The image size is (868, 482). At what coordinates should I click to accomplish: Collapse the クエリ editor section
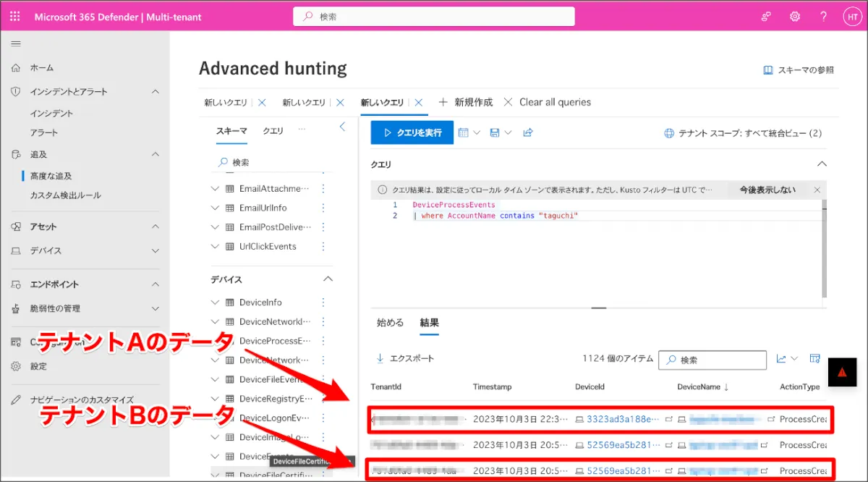pos(821,164)
